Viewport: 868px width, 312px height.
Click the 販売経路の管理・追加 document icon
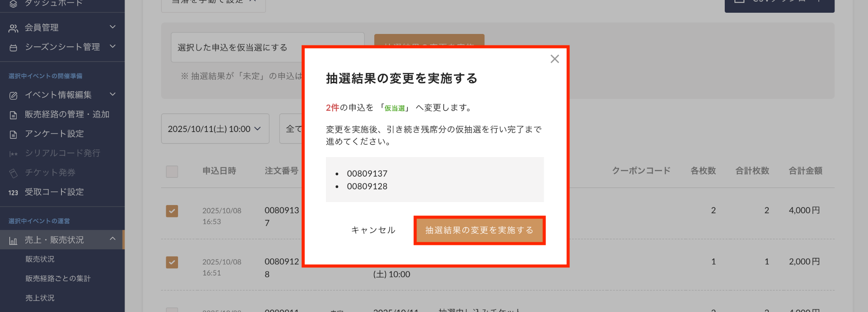click(x=14, y=115)
